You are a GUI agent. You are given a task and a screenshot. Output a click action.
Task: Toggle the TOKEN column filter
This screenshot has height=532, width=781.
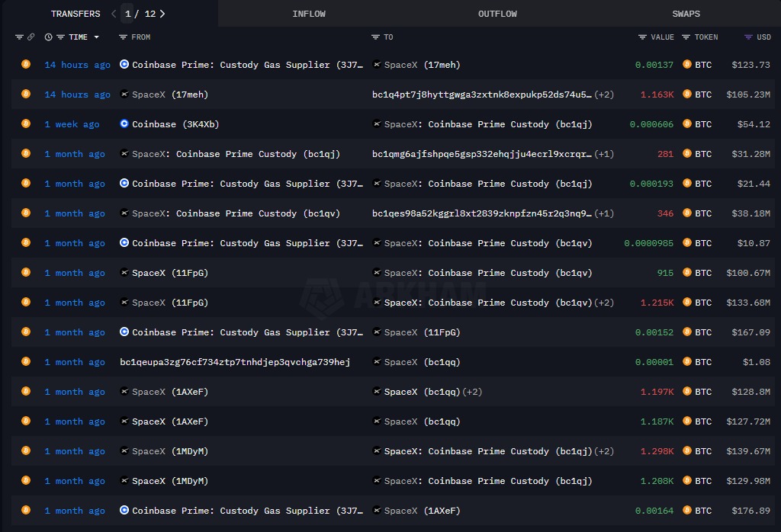(x=686, y=37)
